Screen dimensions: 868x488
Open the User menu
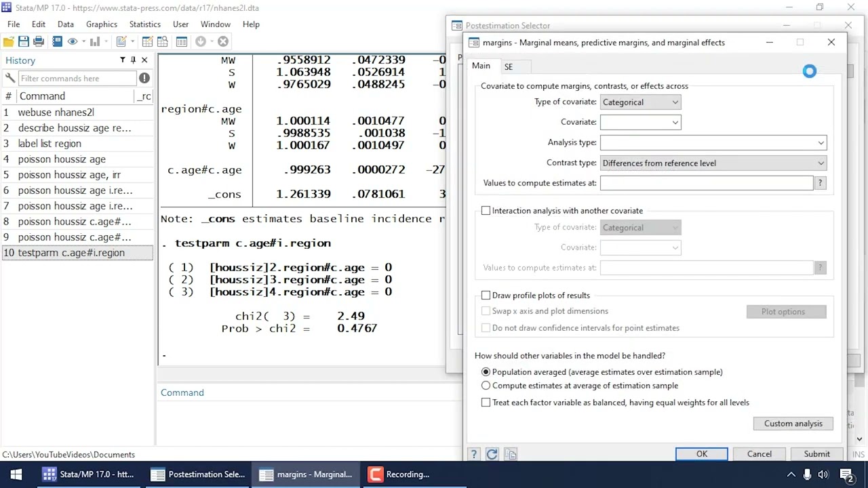180,24
